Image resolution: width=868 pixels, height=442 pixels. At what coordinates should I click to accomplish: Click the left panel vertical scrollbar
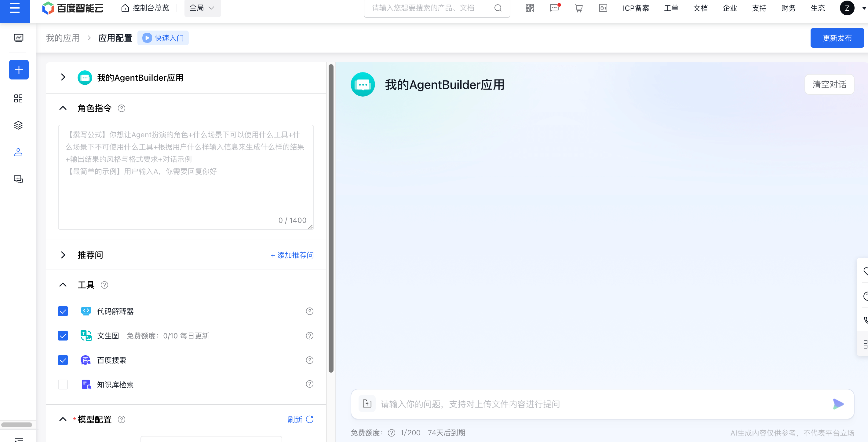click(331, 218)
